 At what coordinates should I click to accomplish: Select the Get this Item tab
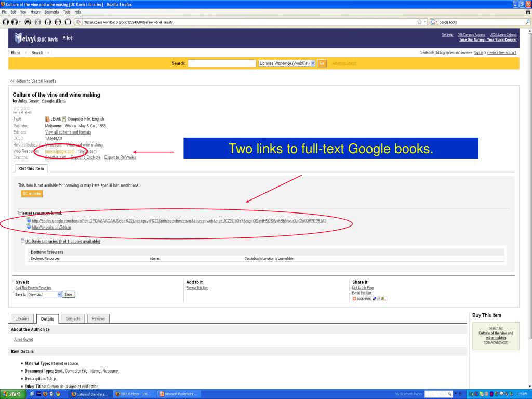(31, 169)
